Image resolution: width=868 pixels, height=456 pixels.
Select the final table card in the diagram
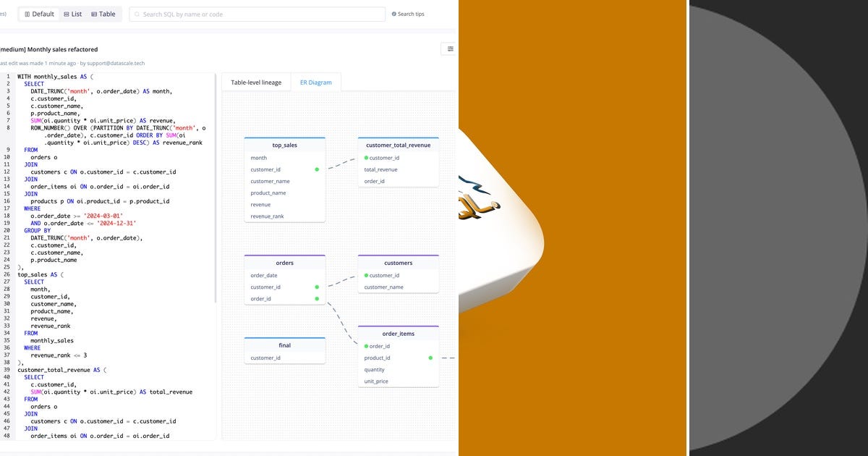(284, 345)
